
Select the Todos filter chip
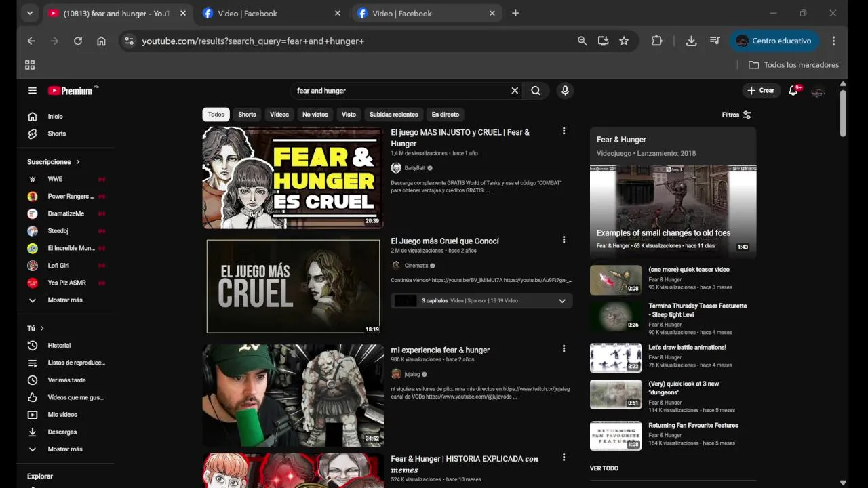point(216,115)
